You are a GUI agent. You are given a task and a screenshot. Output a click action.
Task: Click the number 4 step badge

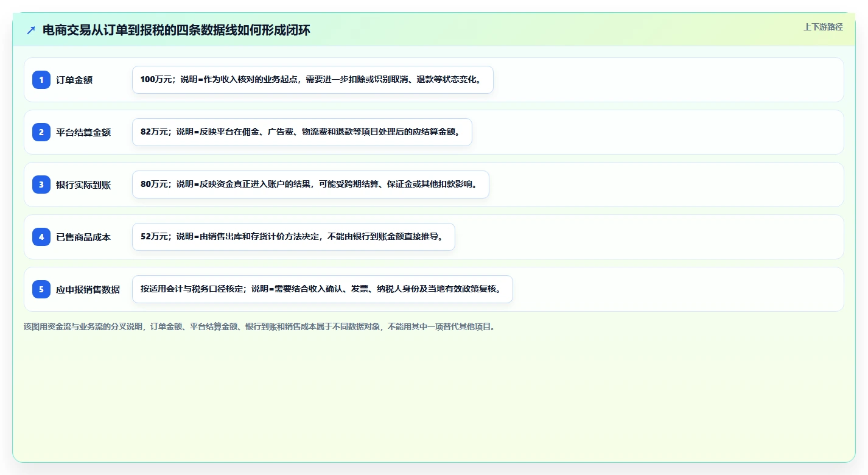[x=41, y=237]
